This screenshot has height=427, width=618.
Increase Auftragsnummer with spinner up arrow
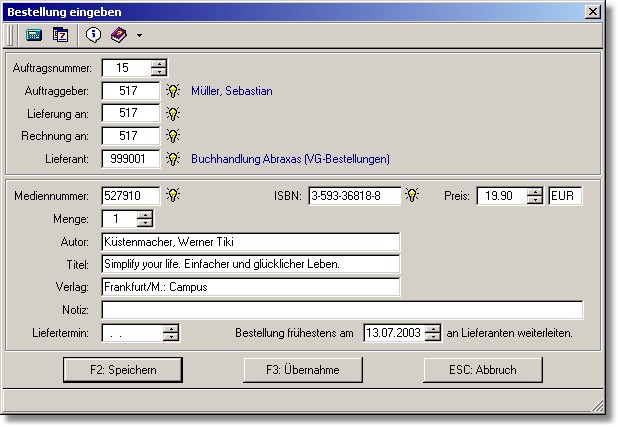click(x=158, y=64)
